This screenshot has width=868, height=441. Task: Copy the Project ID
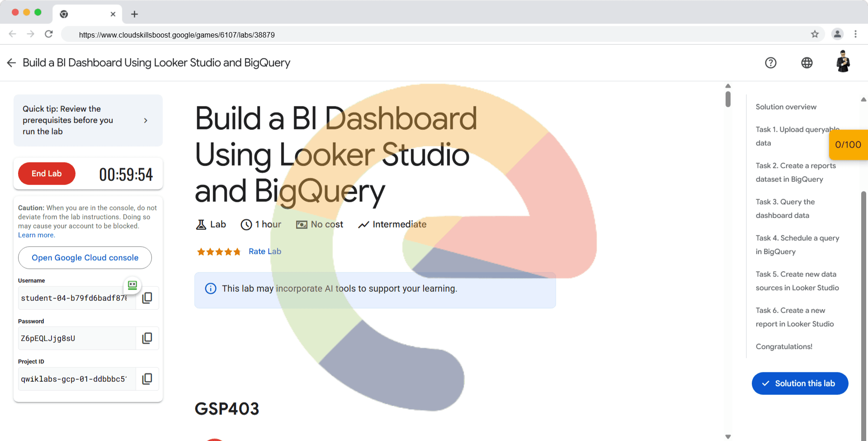click(147, 379)
